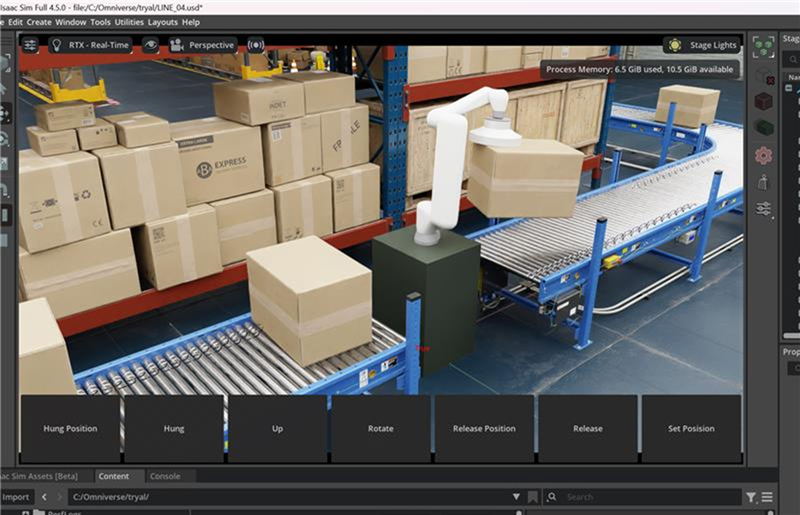The image size is (800, 515).
Task: Open the Utilities menu
Action: pyautogui.click(x=129, y=22)
